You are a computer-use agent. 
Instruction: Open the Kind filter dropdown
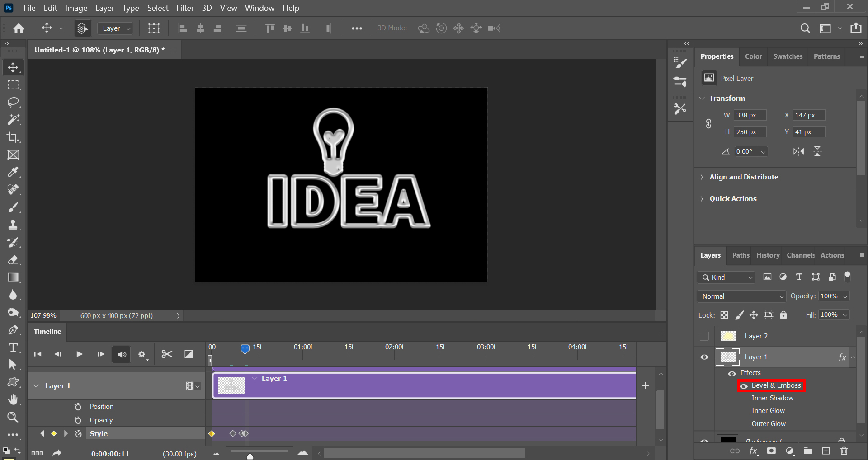[726, 277]
